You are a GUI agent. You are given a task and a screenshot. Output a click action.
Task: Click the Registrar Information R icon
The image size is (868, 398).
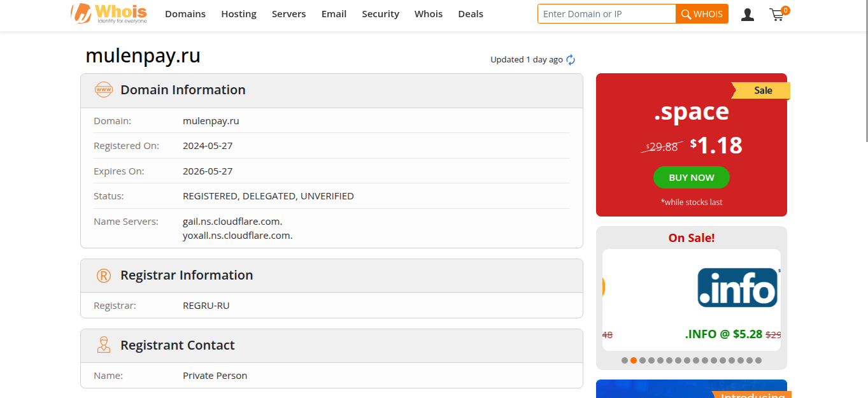pyautogui.click(x=103, y=275)
